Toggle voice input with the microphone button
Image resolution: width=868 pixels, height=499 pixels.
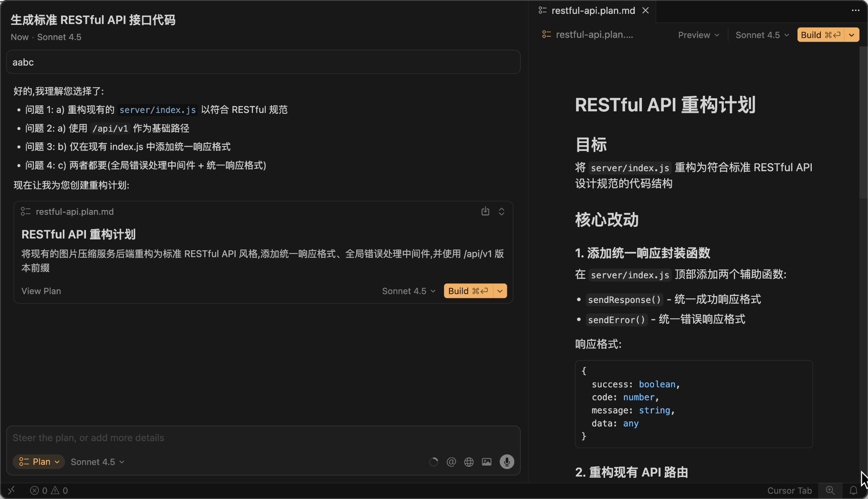pos(507,461)
